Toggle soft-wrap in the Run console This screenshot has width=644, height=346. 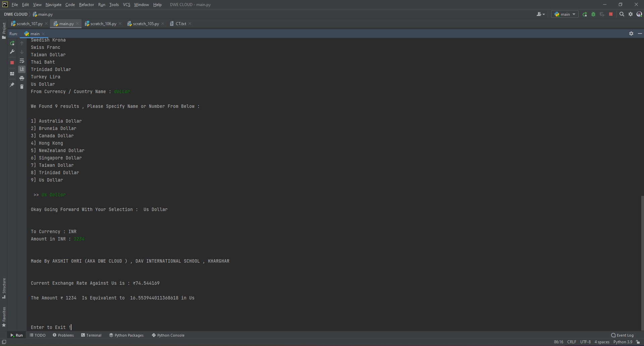pos(22,61)
